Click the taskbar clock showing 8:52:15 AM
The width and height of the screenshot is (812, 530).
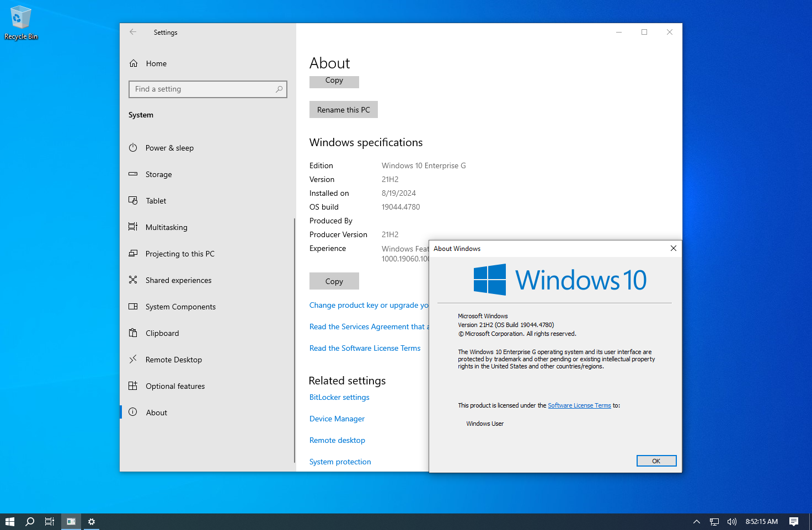762,522
